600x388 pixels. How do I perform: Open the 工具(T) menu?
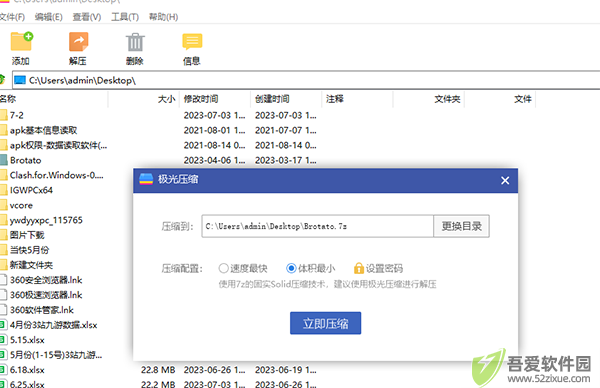point(125,17)
